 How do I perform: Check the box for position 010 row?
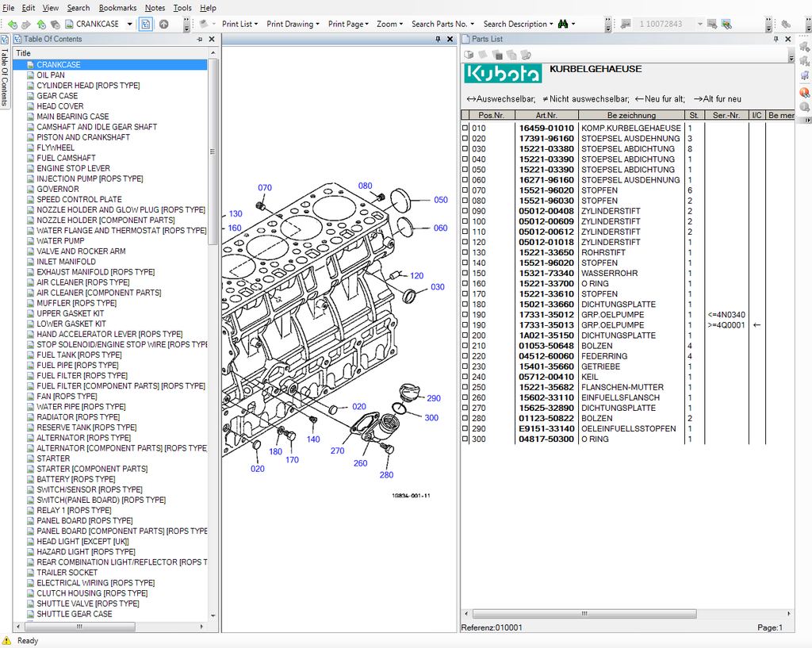point(465,128)
